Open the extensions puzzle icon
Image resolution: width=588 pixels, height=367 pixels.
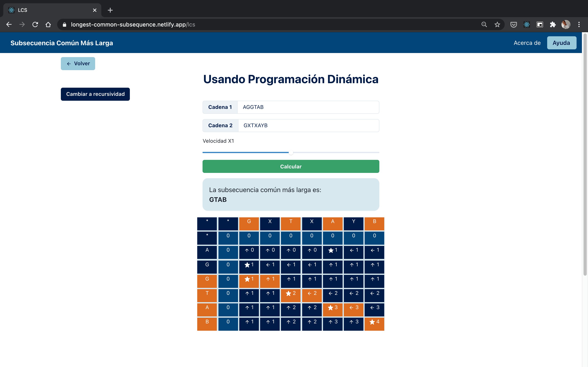(x=553, y=24)
